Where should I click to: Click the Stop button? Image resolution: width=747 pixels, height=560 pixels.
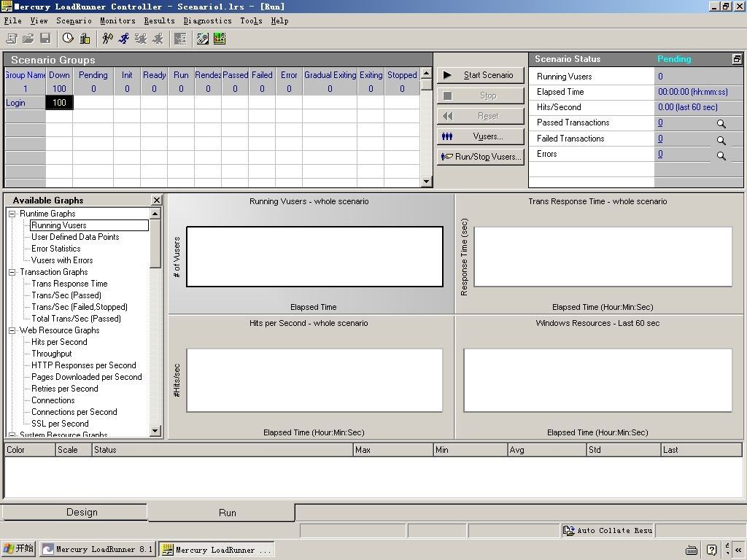(480, 96)
